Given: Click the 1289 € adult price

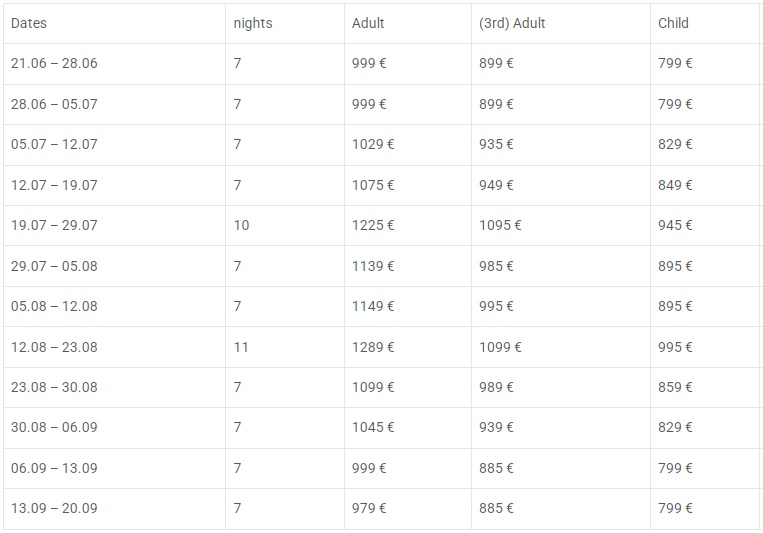Looking at the screenshot, I should (373, 347).
